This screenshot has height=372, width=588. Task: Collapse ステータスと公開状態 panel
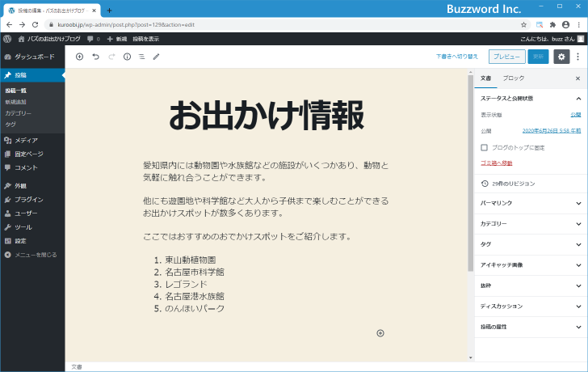click(x=531, y=99)
